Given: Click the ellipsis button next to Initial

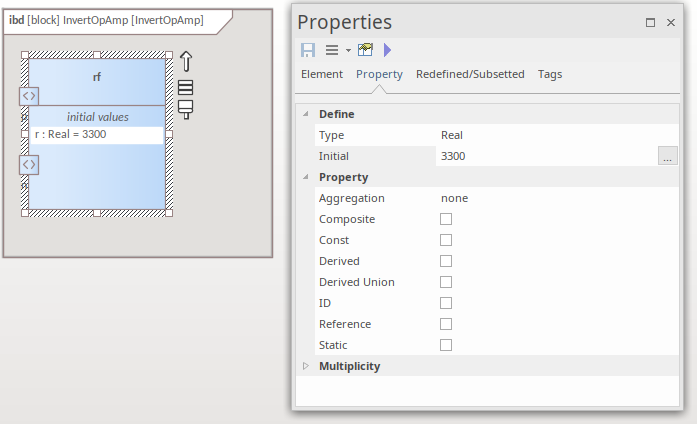Looking at the screenshot, I should pos(668,156).
